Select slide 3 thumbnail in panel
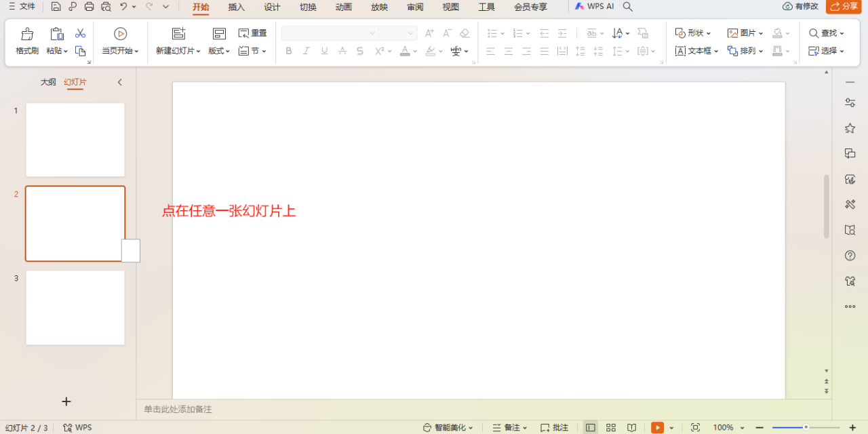868x434 pixels. point(75,307)
